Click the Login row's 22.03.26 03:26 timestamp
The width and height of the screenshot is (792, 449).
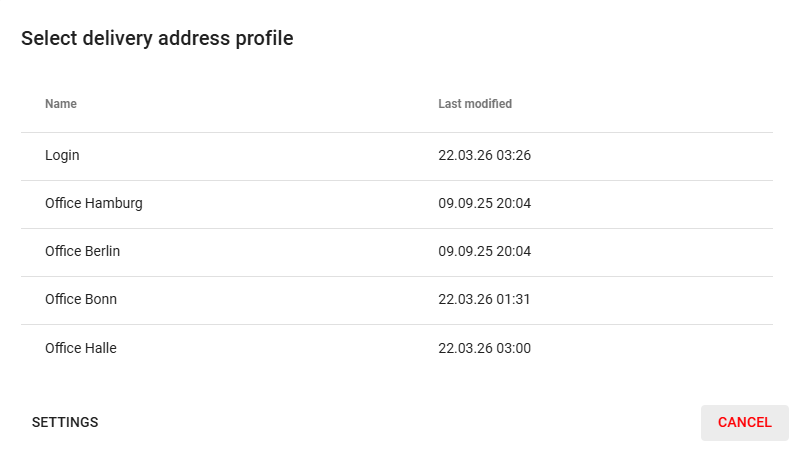[484, 156]
